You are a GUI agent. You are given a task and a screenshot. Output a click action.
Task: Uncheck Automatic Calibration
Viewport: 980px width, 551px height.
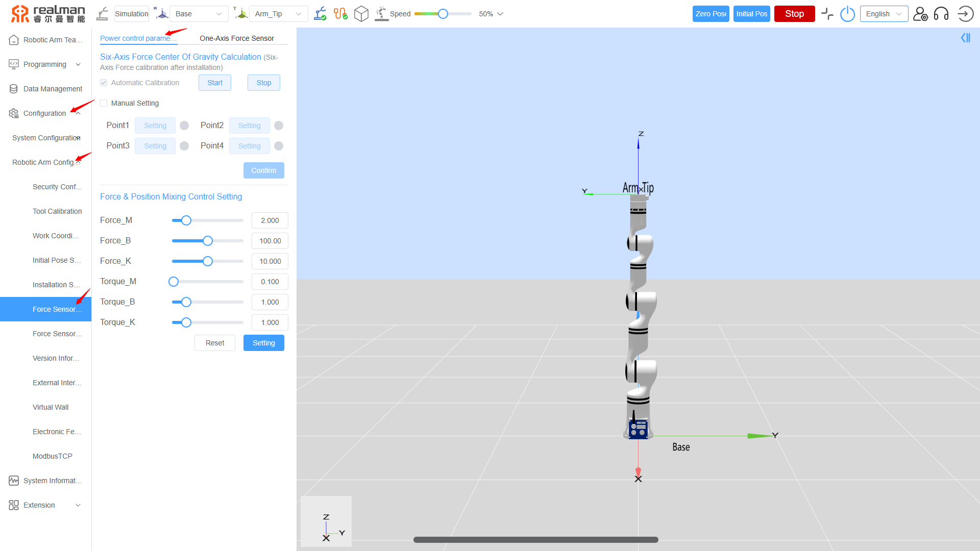tap(104, 82)
